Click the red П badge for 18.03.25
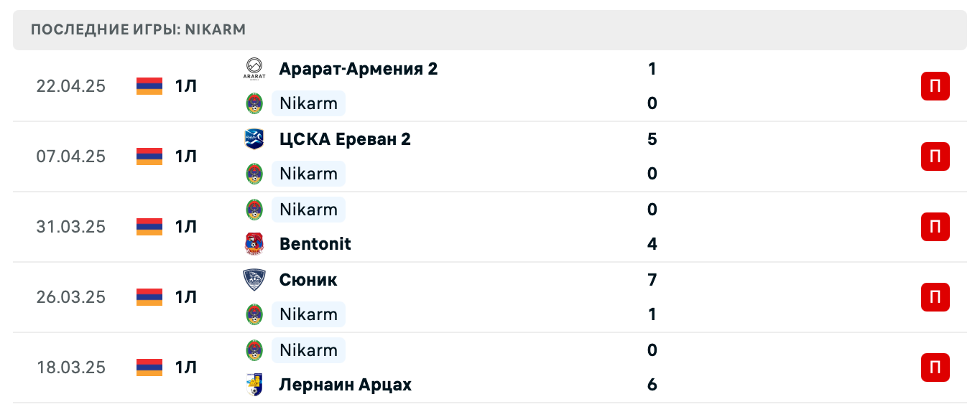The image size is (980, 412). point(935,367)
